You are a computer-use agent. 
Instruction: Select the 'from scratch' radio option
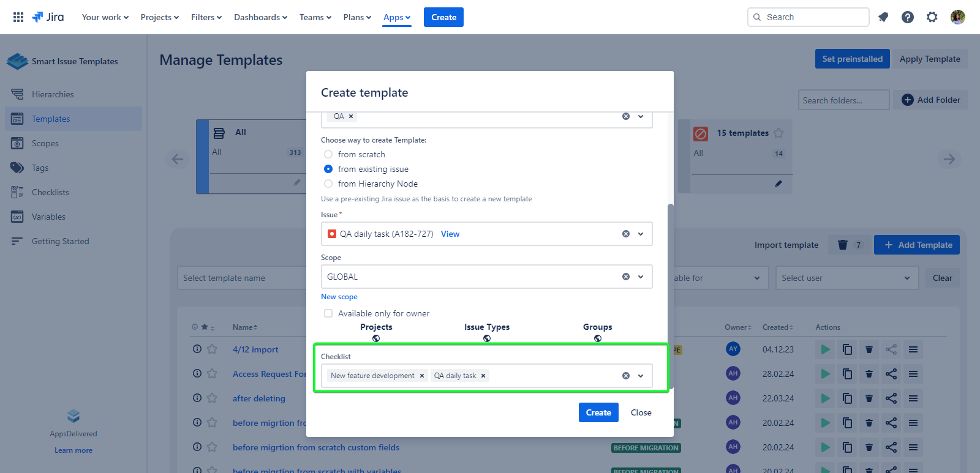point(328,154)
